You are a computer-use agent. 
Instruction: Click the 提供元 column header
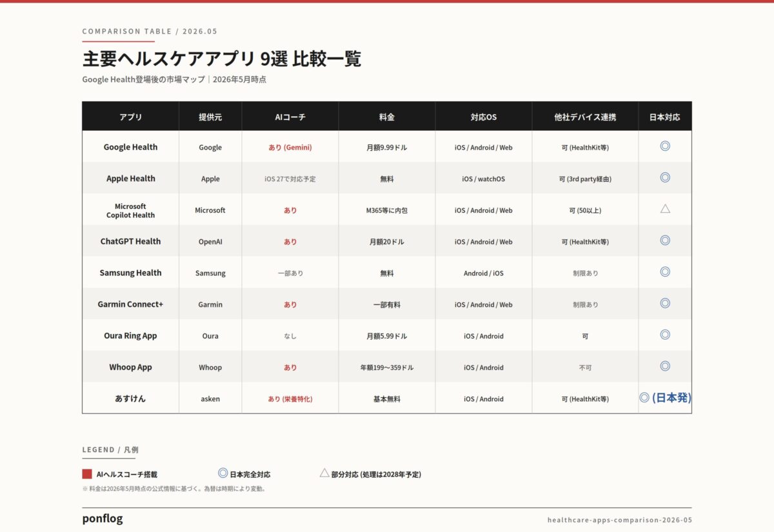point(210,117)
